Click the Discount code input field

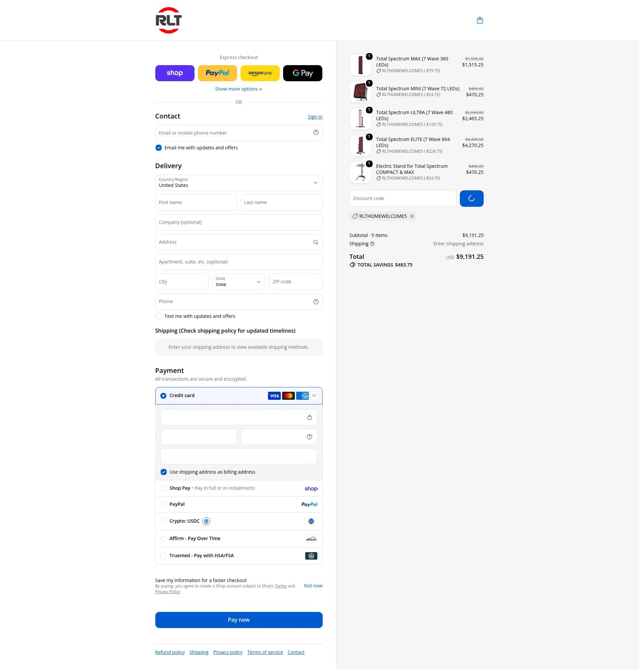(402, 199)
